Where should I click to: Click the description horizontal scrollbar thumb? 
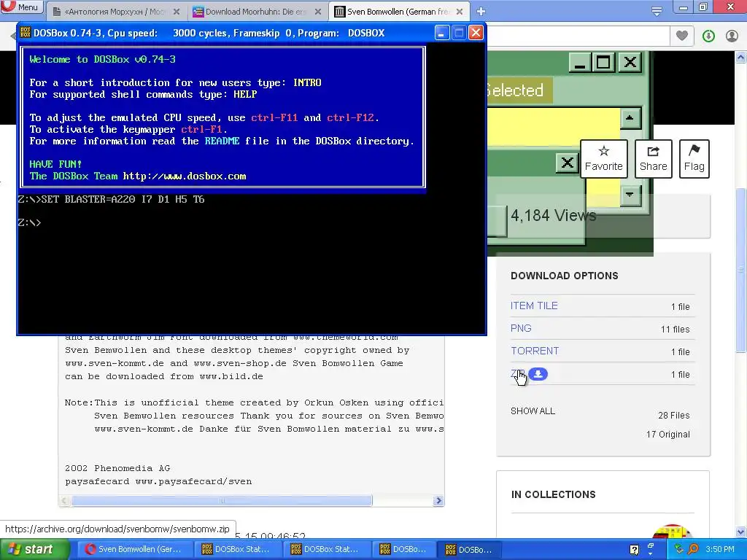(x=222, y=500)
